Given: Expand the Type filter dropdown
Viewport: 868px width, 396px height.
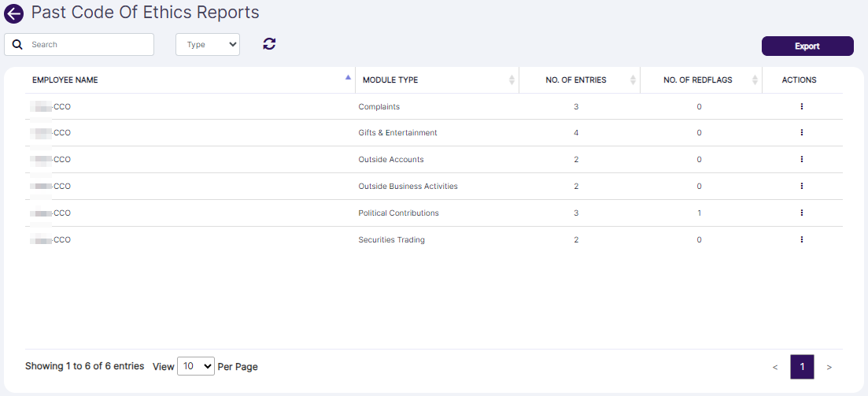Looking at the screenshot, I should click(208, 45).
